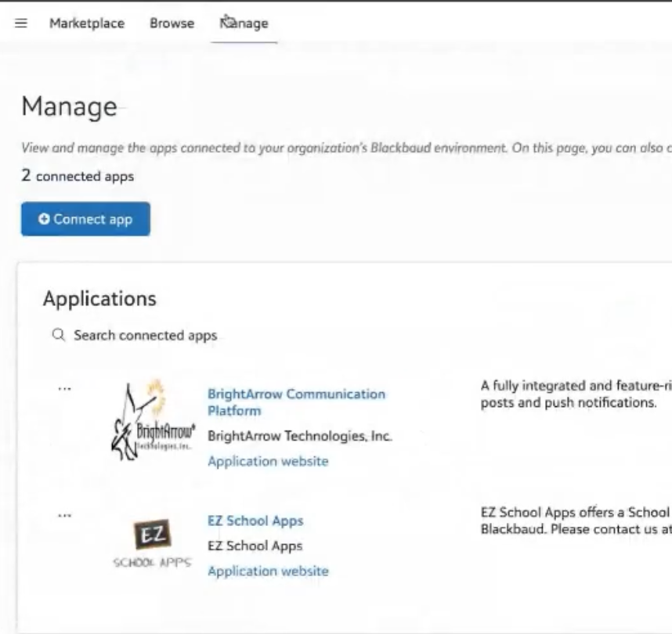Click the Connect app button
The width and height of the screenshot is (672, 634).
(85, 219)
